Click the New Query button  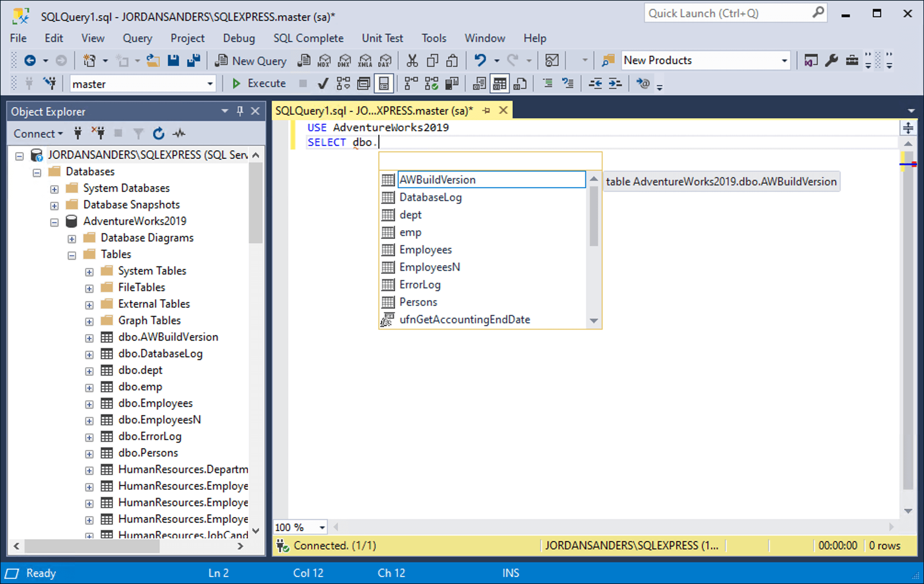[251, 60]
